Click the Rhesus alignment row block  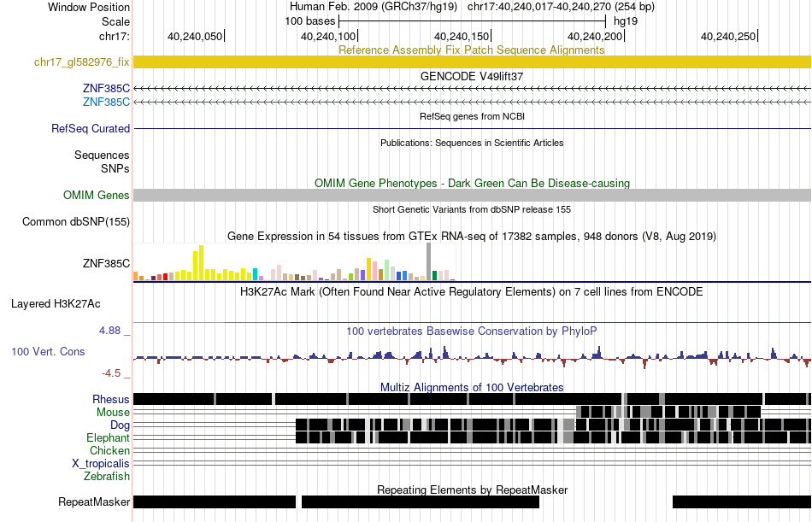472,399
